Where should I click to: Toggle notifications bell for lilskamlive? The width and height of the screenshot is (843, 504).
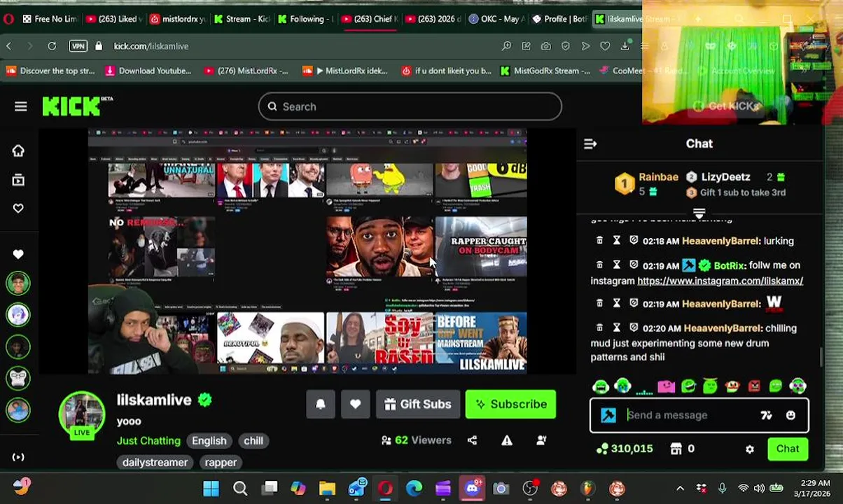(321, 404)
